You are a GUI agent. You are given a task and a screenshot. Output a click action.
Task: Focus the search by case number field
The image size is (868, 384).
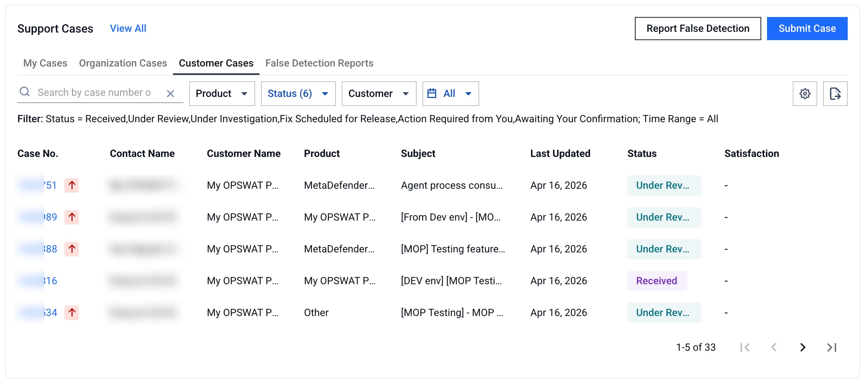(94, 93)
